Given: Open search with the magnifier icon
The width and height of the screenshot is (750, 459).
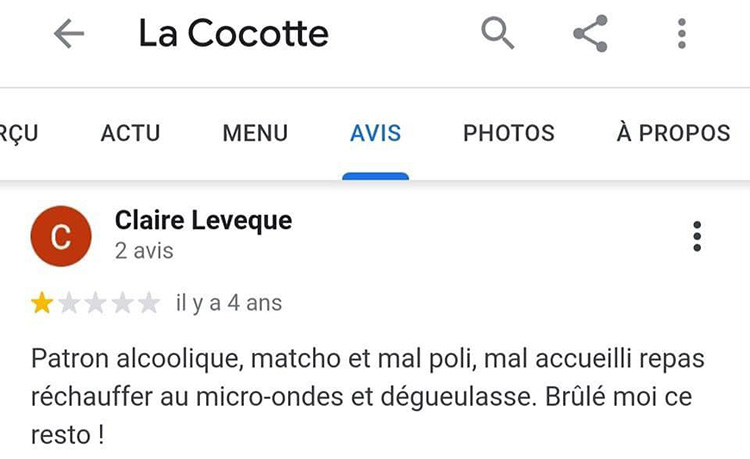Looking at the screenshot, I should pyautogui.click(x=497, y=34).
